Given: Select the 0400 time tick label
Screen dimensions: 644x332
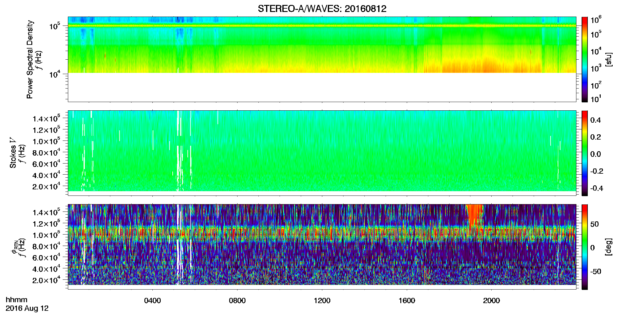Looking at the screenshot, I should [x=152, y=301].
